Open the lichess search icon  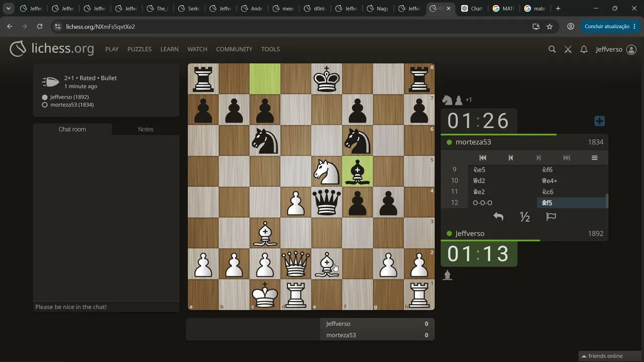552,49
